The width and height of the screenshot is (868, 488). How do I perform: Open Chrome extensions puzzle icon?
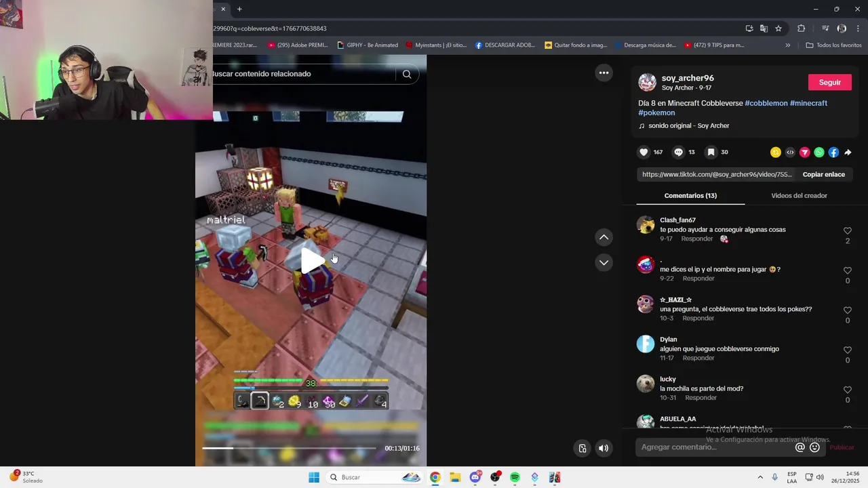tap(802, 28)
